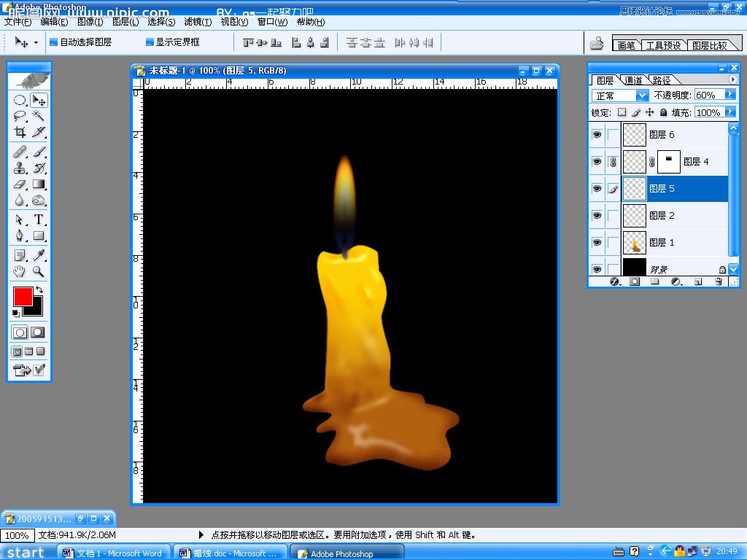Select the Gradient tool
The height and width of the screenshot is (560, 747).
click(x=39, y=184)
